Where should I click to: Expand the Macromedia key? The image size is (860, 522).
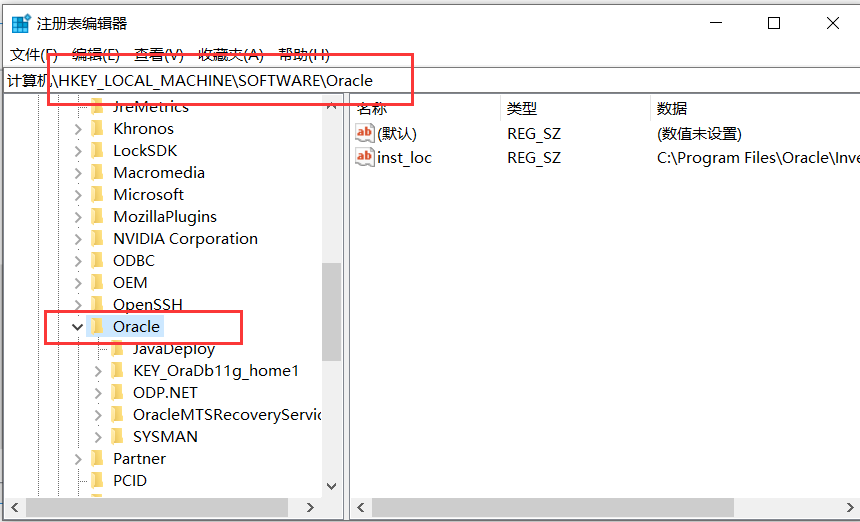[78, 173]
